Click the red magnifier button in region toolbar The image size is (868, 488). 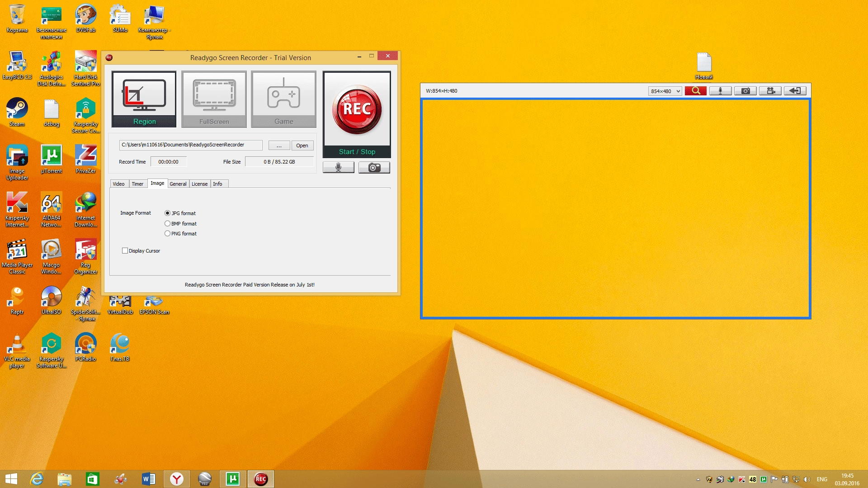695,91
